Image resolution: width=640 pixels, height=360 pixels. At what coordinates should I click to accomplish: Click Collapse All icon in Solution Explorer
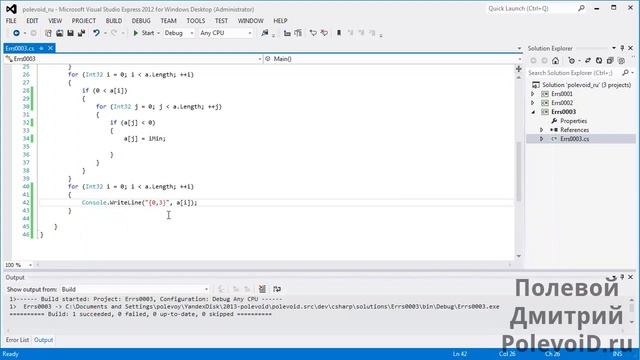point(610,60)
